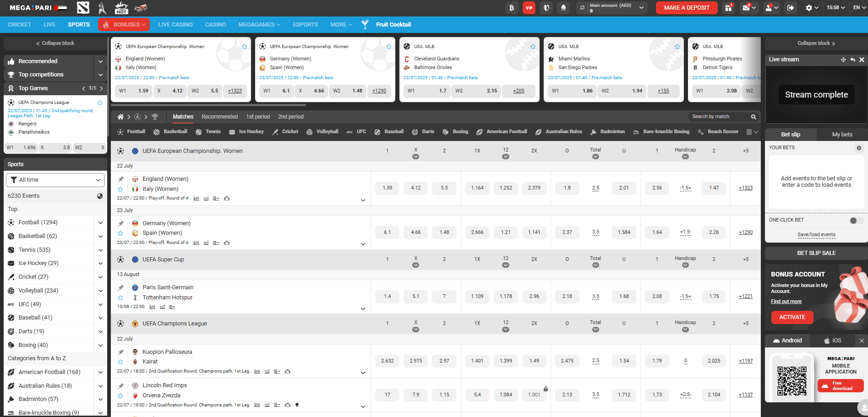Open the Save/load events link
The width and height of the screenshot is (868, 417).
coord(816,235)
